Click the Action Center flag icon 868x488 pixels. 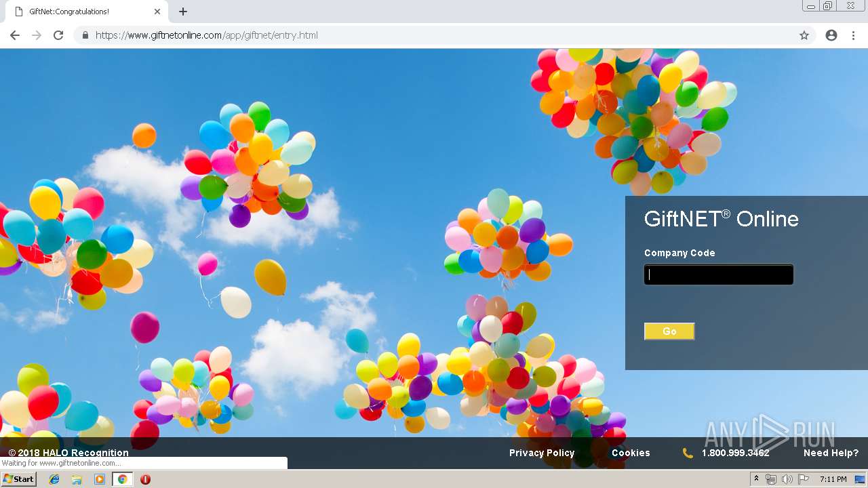click(x=804, y=479)
